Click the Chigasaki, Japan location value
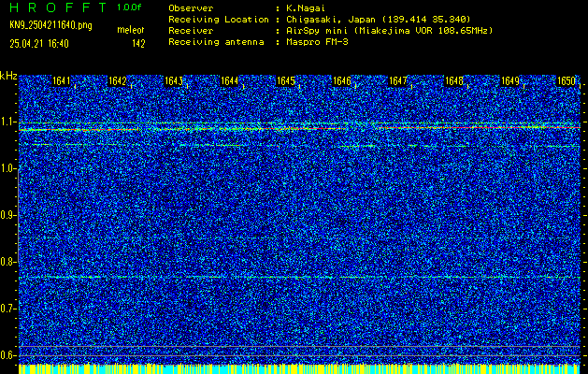The image size is (588, 374). click(x=378, y=20)
